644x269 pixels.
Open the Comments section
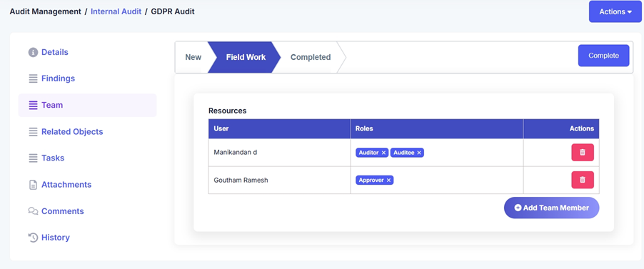click(62, 211)
